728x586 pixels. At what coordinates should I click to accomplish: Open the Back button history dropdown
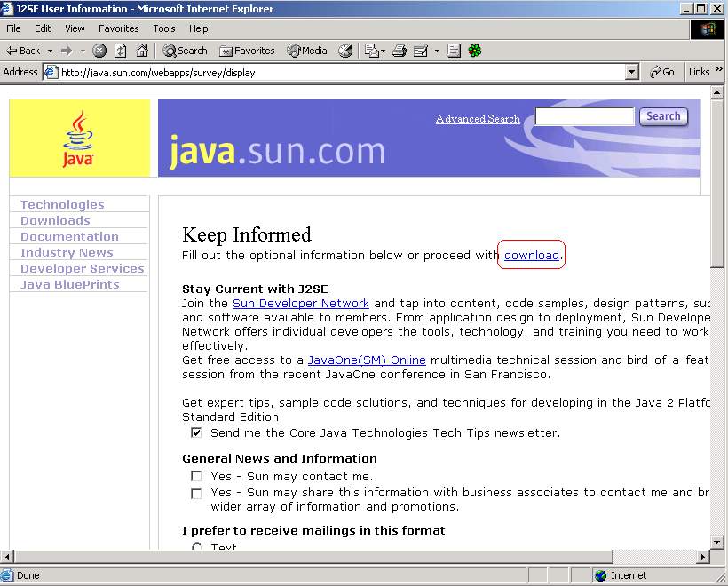[50, 51]
